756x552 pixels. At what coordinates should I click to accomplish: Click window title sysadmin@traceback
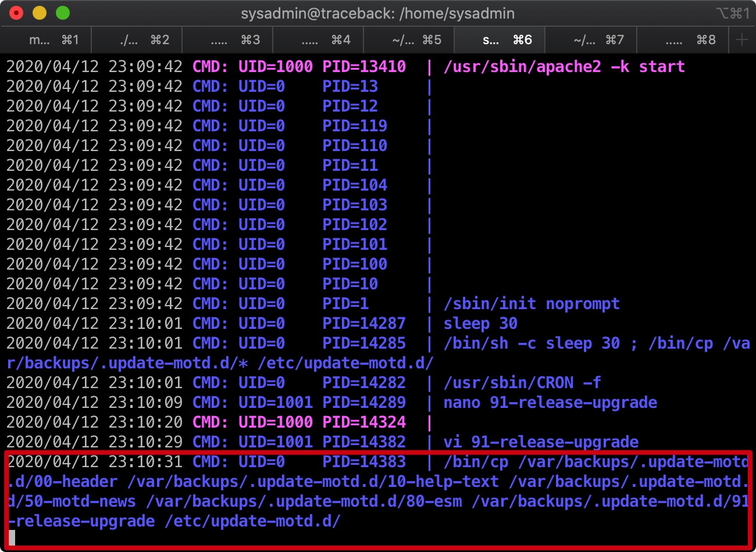click(x=378, y=13)
